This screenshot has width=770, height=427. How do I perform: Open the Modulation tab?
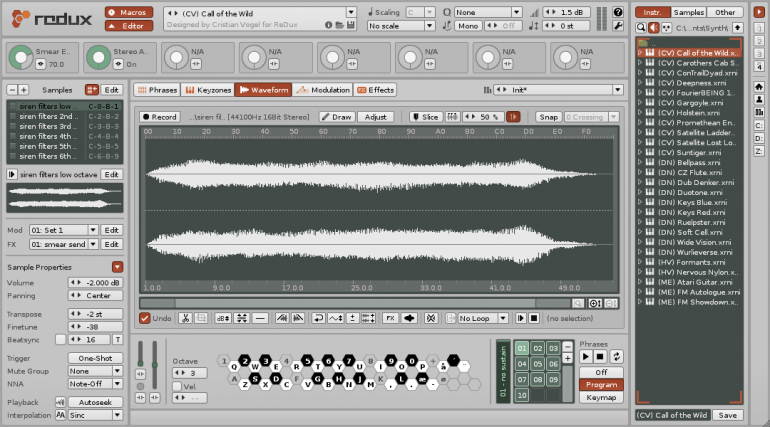pyautogui.click(x=323, y=90)
